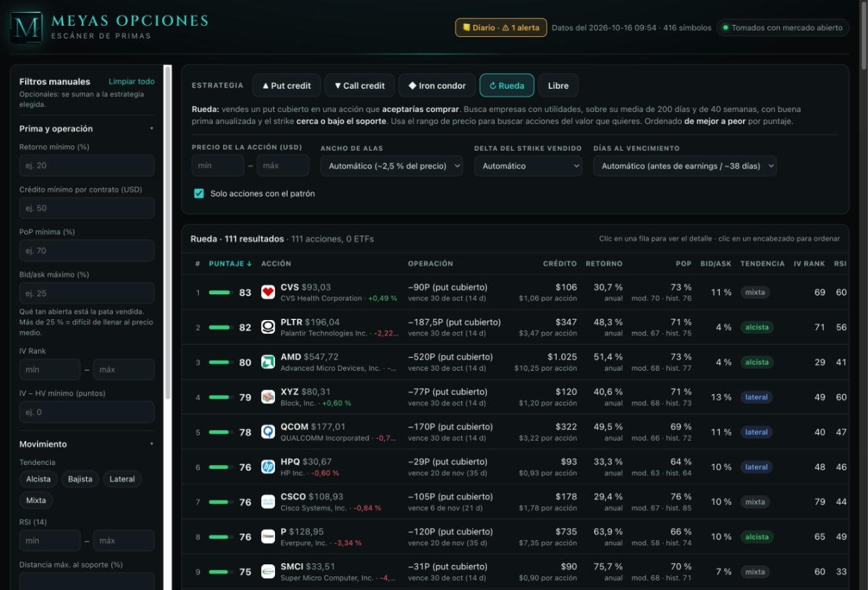Click the PoP mínima input field

(x=87, y=251)
